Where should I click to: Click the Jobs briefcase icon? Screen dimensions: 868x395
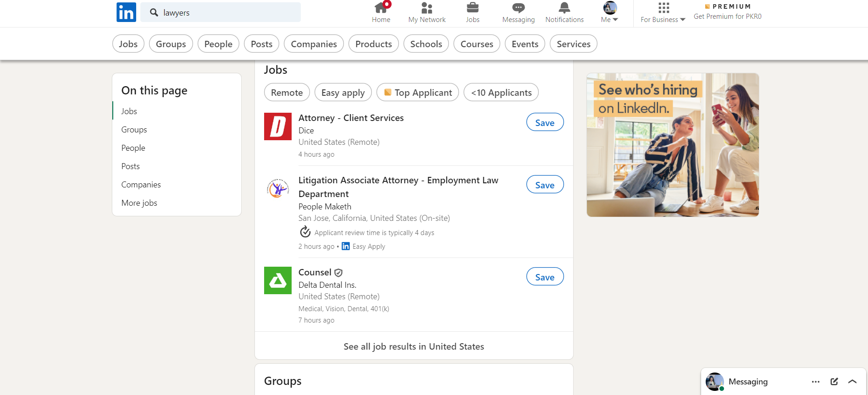[472, 8]
